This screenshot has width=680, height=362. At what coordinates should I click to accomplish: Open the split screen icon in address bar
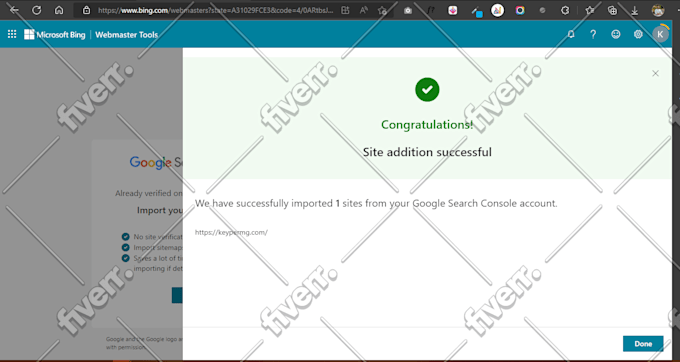345,10
